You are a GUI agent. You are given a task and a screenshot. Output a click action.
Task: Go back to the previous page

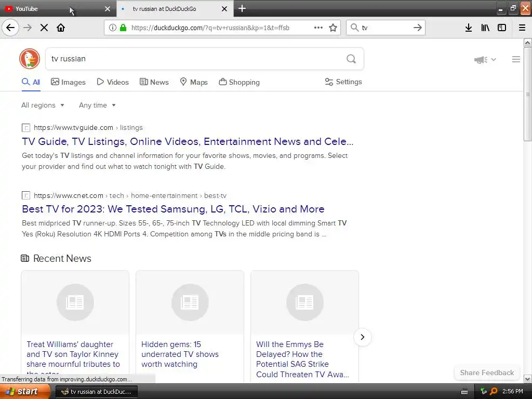pyautogui.click(x=10, y=28)
